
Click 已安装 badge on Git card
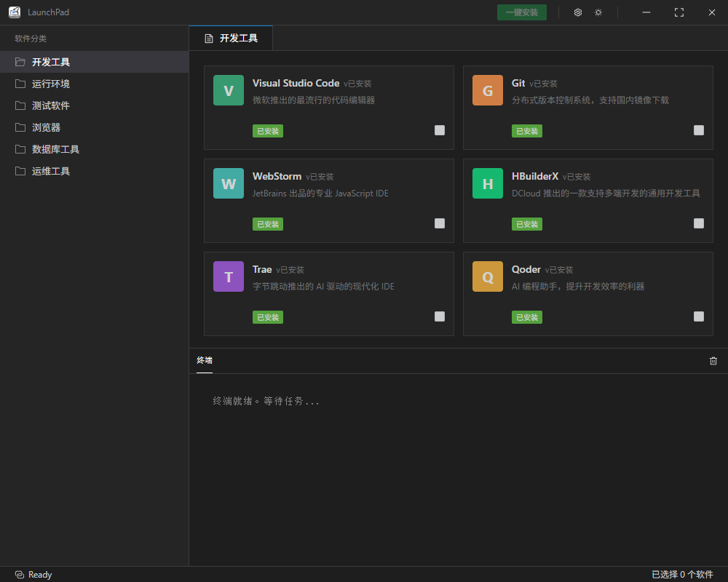click(x=527, y=131)
